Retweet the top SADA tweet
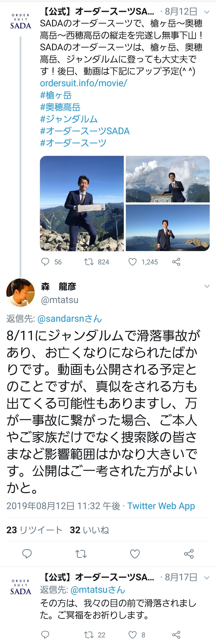The image size is (216, 644). 89,262
